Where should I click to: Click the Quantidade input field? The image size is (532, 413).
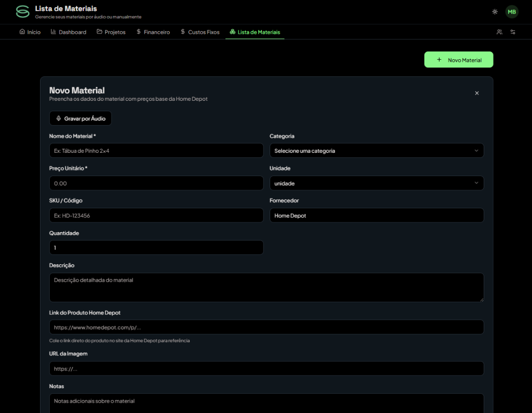click(156, 248)
